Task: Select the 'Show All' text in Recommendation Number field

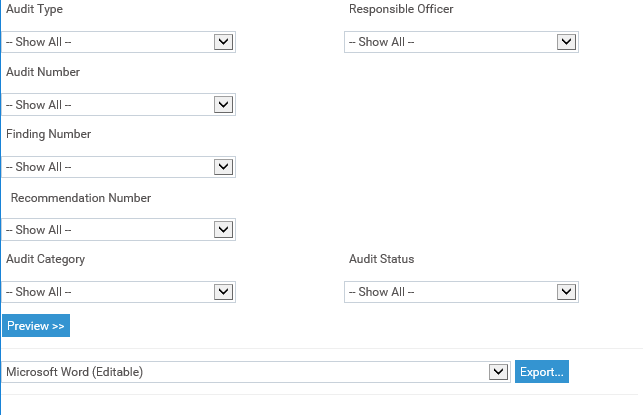Action: click(x=39, y=230)
